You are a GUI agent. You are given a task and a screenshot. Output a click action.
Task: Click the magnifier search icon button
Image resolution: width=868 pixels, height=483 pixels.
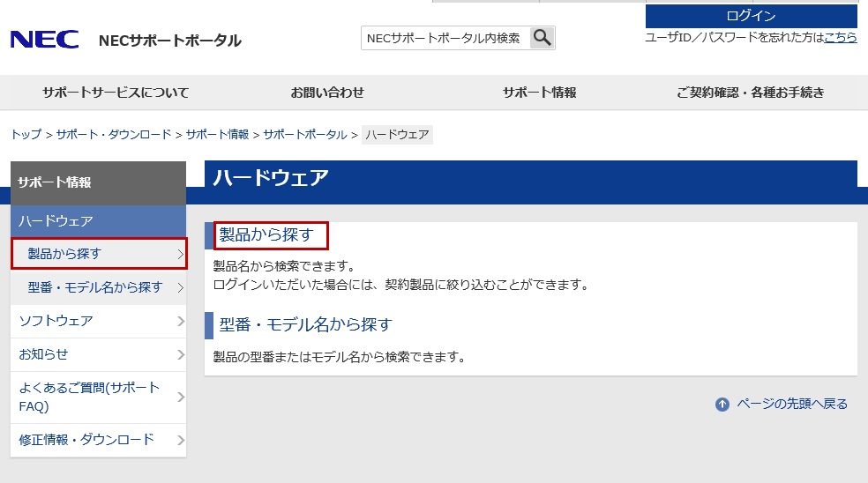click(x=542, y=38)
